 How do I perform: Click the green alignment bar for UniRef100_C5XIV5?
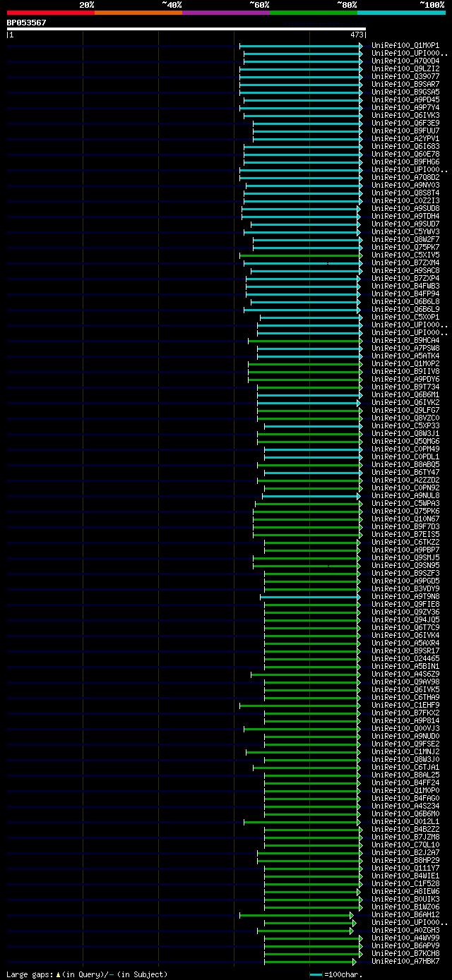(x=301, y=255)
